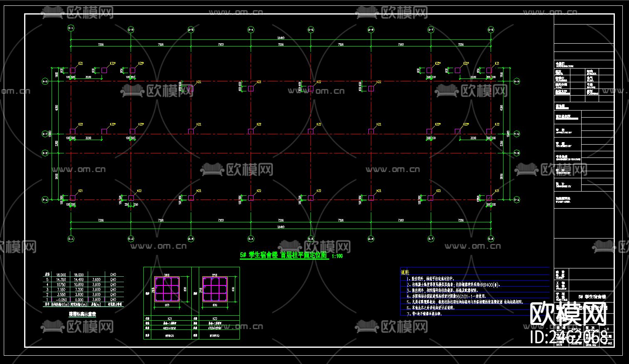Select the -0.050 elevation table cell
This screenshot has width=629, height=364.
coord(61,300)
